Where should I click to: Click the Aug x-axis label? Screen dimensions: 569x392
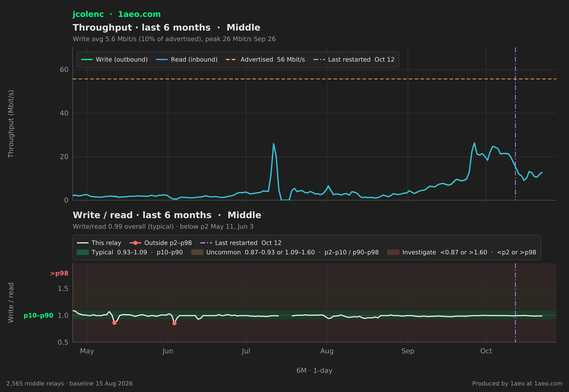click(x=327, y=351)
